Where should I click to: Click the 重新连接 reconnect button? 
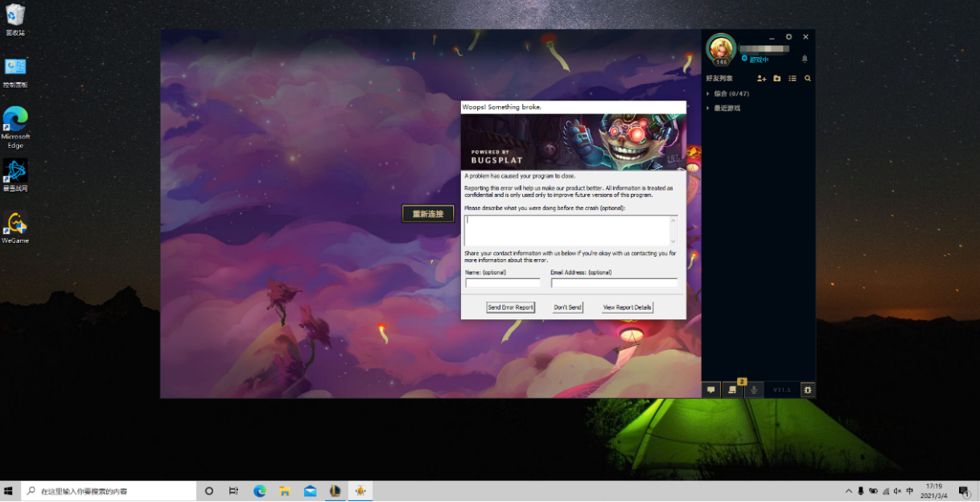[x=428, y=214]
